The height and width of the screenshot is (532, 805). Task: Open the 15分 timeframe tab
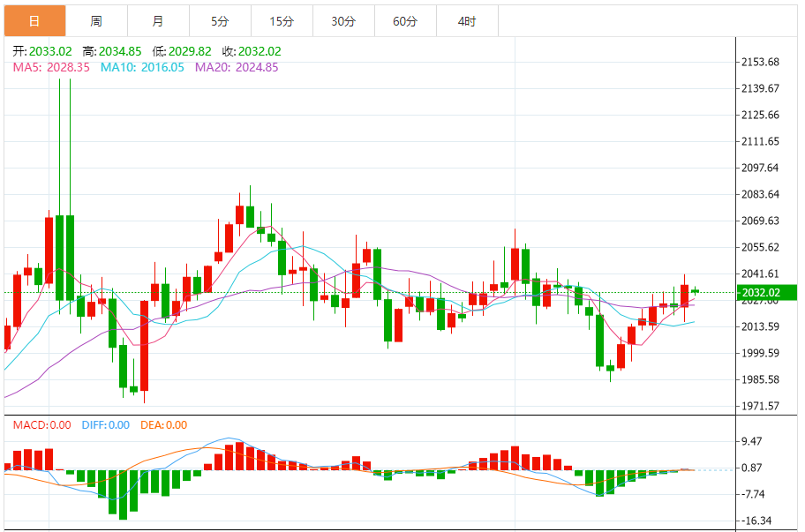pos(282,21)
